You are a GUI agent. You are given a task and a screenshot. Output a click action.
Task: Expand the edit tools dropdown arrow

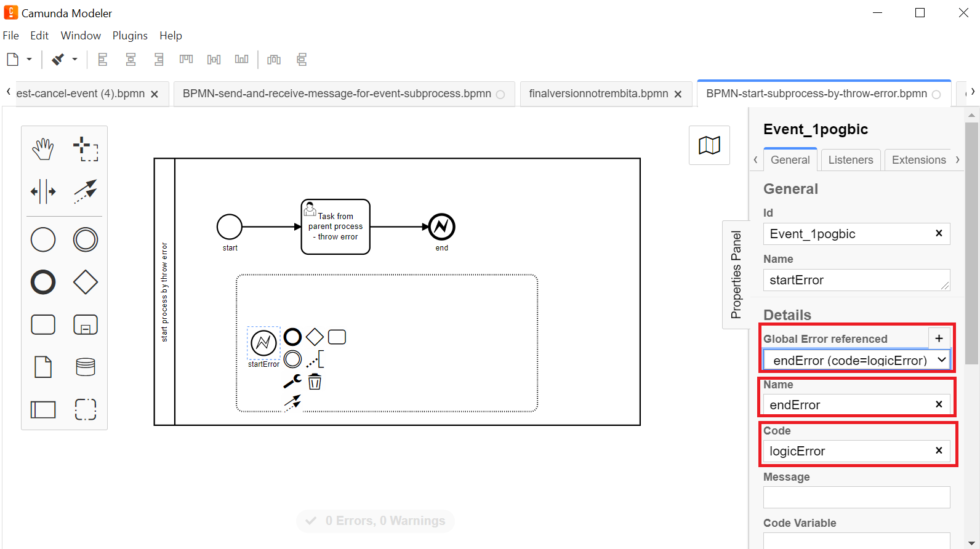tap(74, 60)
